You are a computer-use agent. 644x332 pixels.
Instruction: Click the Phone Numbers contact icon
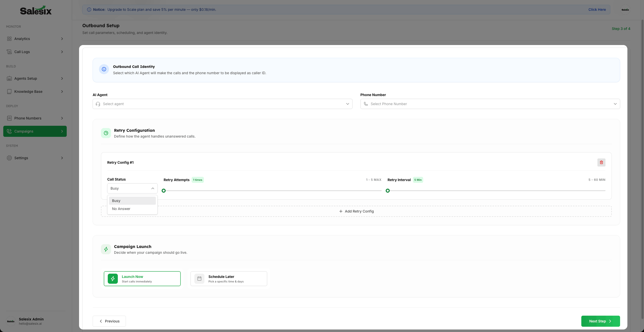point(9,118)
